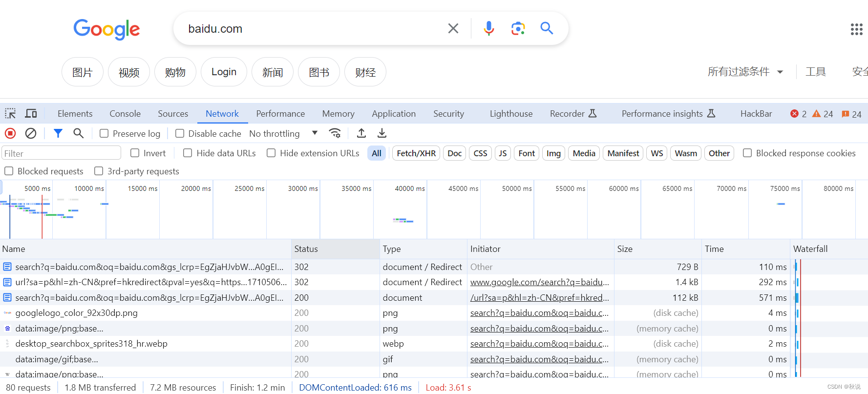Screen dimensions: 868x394
Task: Open initiator link /url?sa=p&hl=zh-CN
Action: 539,297
